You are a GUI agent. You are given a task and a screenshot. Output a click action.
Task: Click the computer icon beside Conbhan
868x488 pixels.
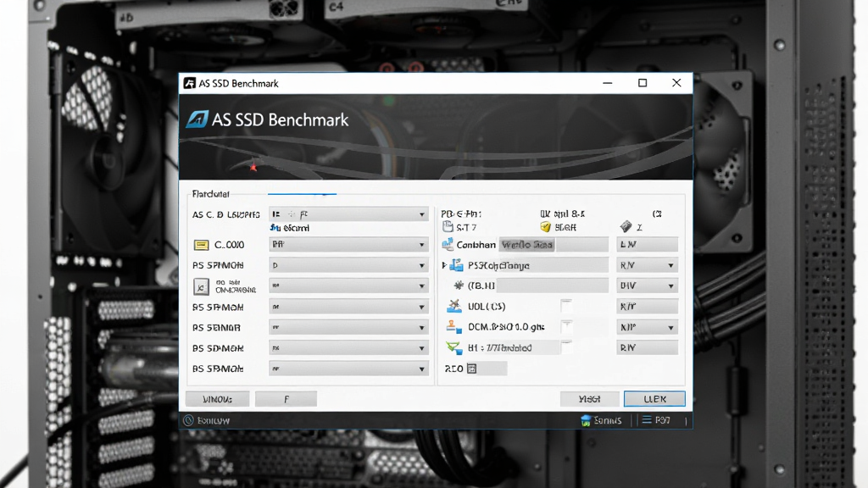pyautogui.click(x=448, y=244)
